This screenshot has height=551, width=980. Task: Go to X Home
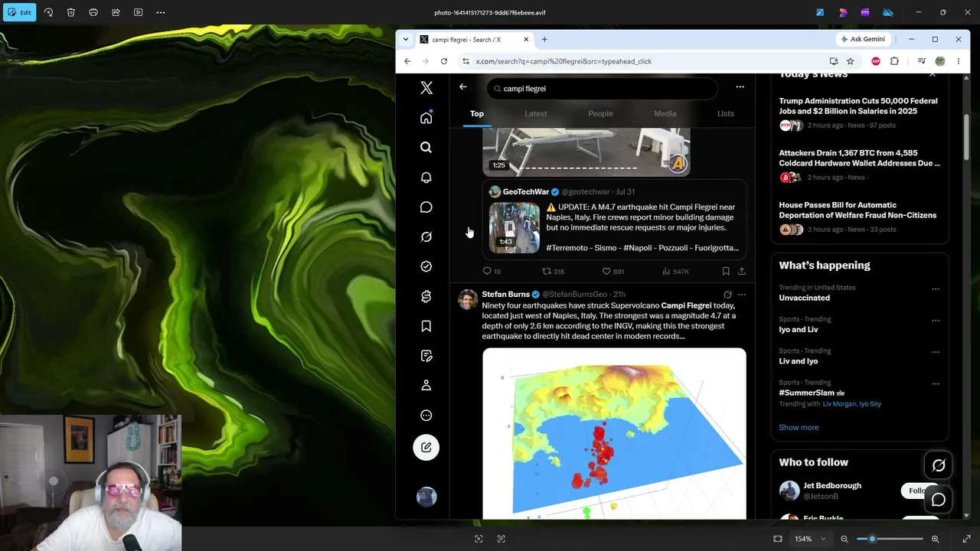click(426, 118)
